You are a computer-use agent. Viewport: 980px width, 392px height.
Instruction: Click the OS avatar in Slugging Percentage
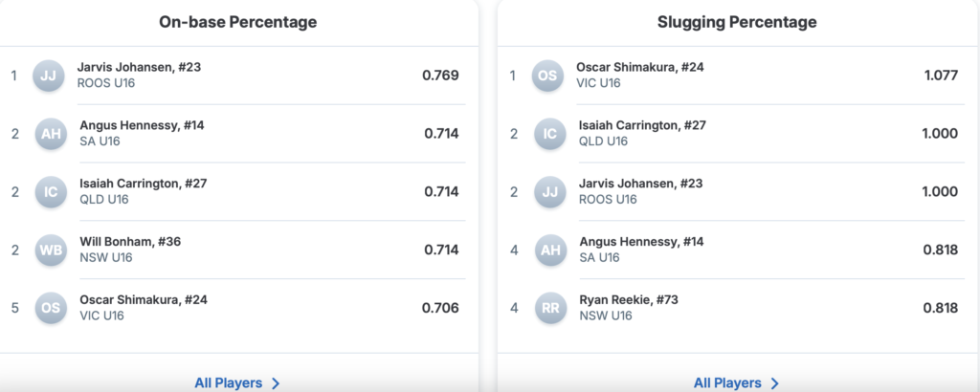(548, 76)
